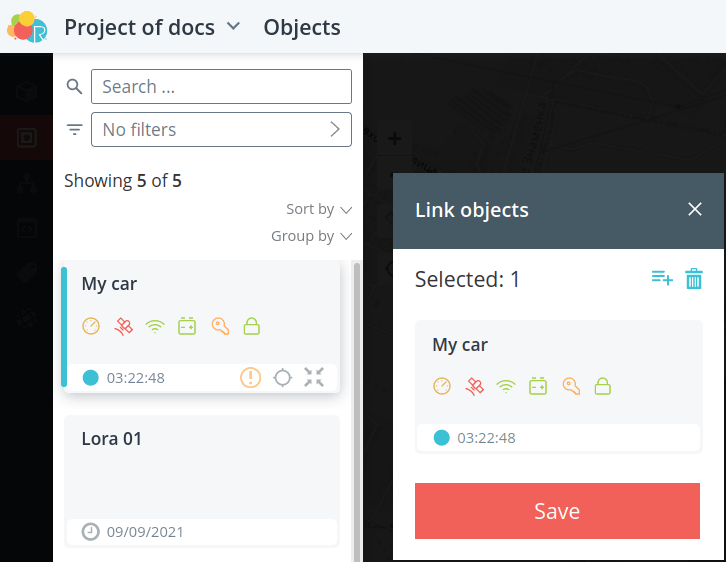Click the filter lines icon

(74, 129)
